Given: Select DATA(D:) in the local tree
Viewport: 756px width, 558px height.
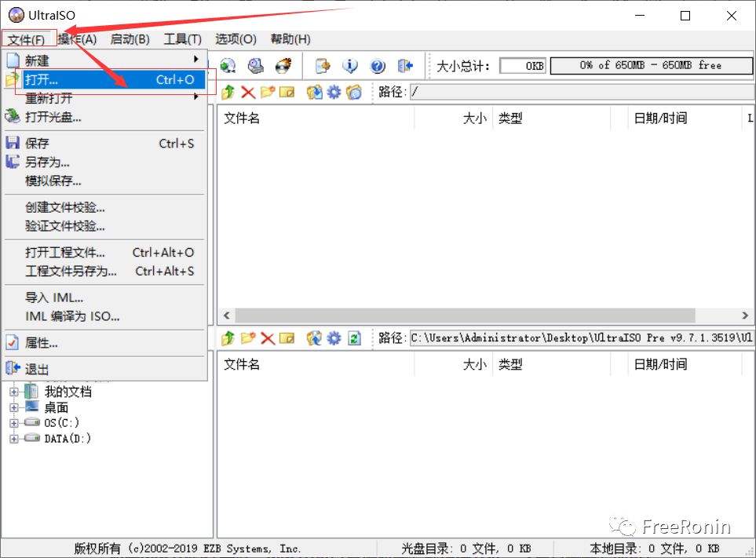Looking at the screenshot, I should coord(68,439).
